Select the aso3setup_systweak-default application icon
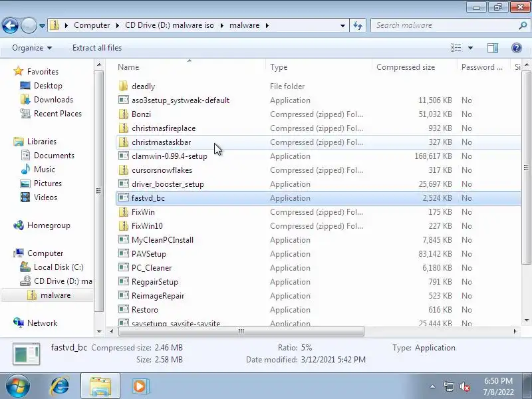The height and width of the screenshot is (399, 532). (124, 100)
